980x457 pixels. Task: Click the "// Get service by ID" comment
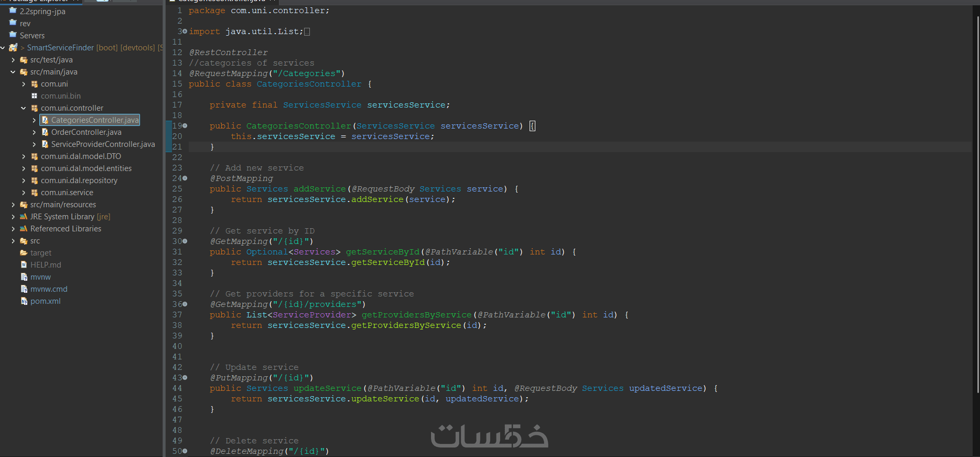(x=262, y=231)
